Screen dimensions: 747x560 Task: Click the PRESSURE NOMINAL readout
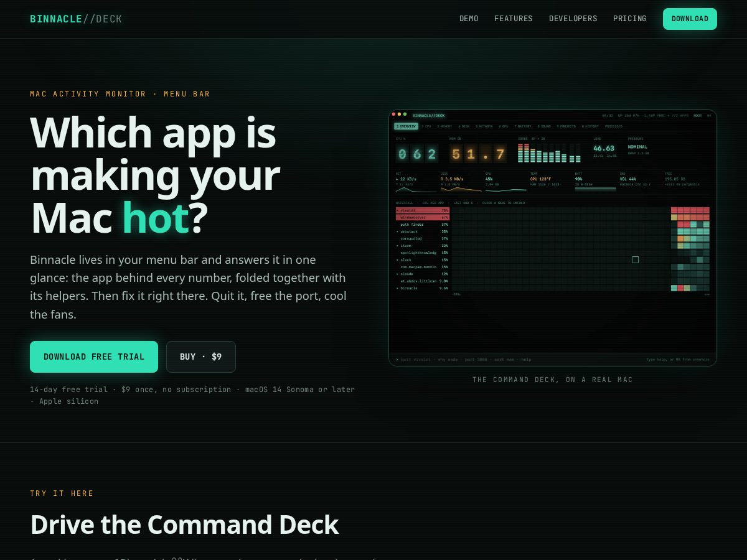637,147
